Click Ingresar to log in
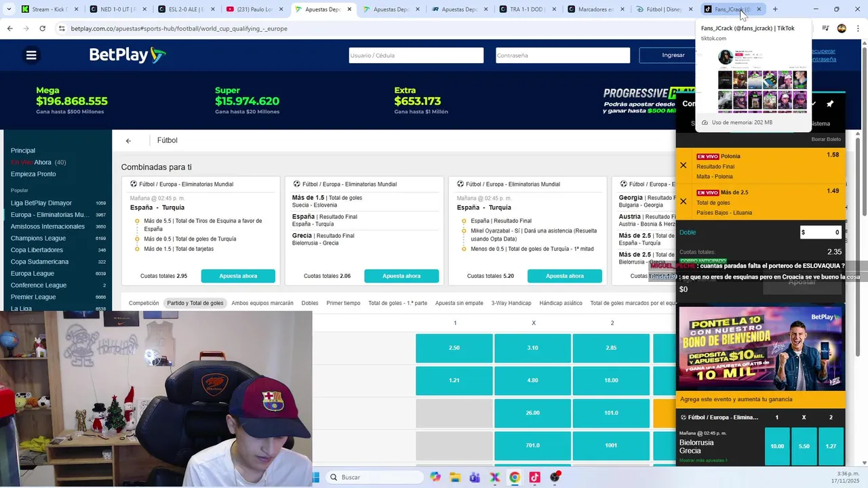868x488 pixels. (x=673, y=55)
